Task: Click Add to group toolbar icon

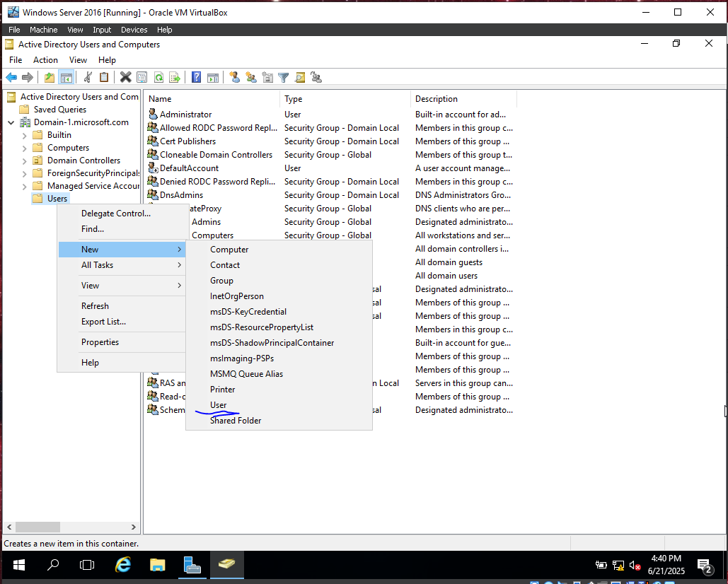Action: tap(316, 77)
